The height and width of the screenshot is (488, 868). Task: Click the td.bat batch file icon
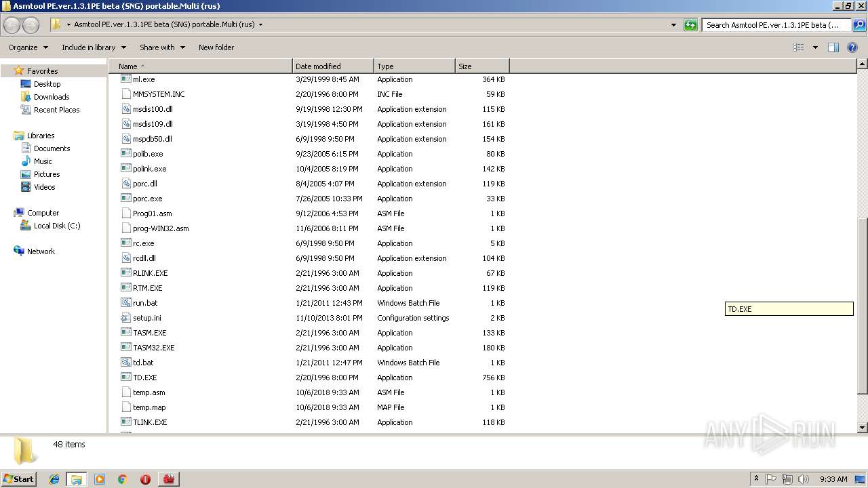pos(125,363)
